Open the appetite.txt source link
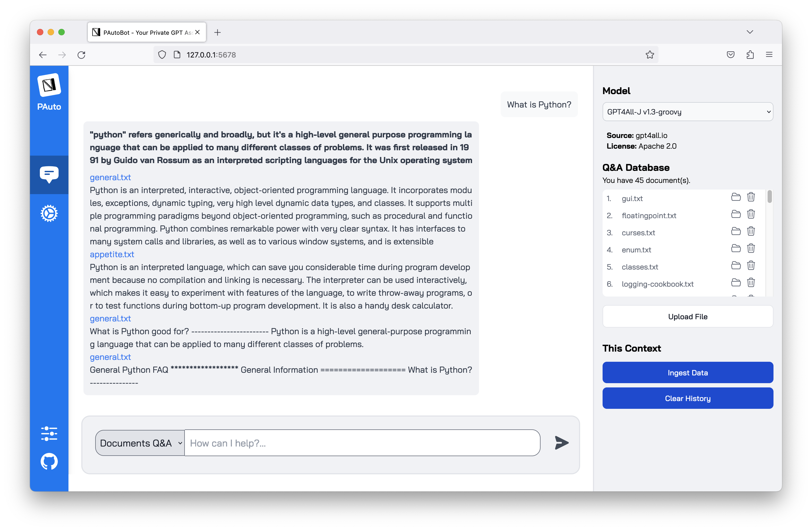 [x=112, y=255]
